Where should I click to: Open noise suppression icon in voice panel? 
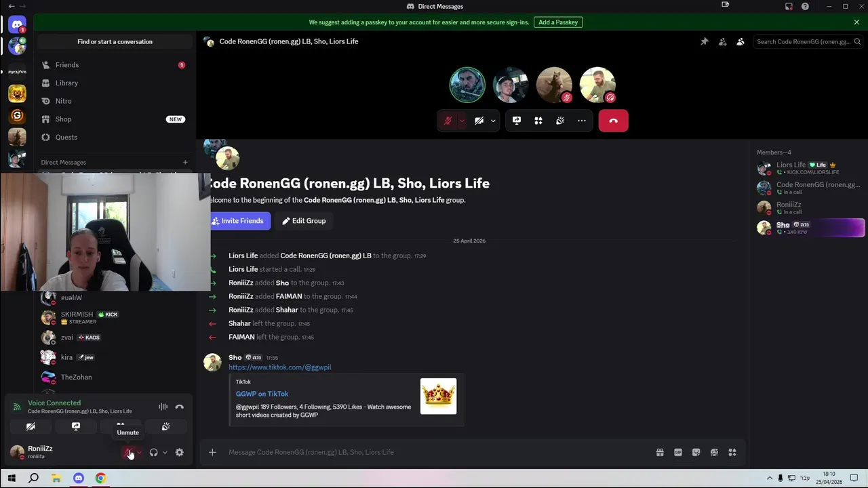click(163, 407)
